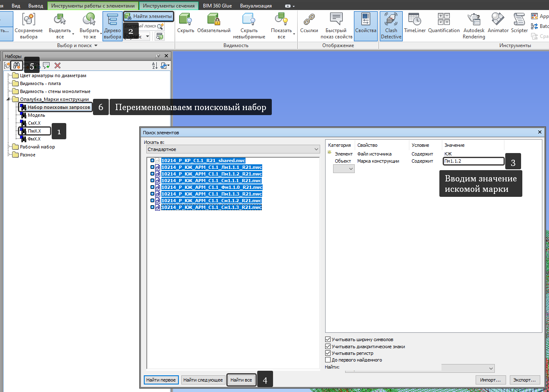This screenshot has height=392, width=549.
Task: Select the ПмХ.Х search set
Action: click(x=35, y=131)
